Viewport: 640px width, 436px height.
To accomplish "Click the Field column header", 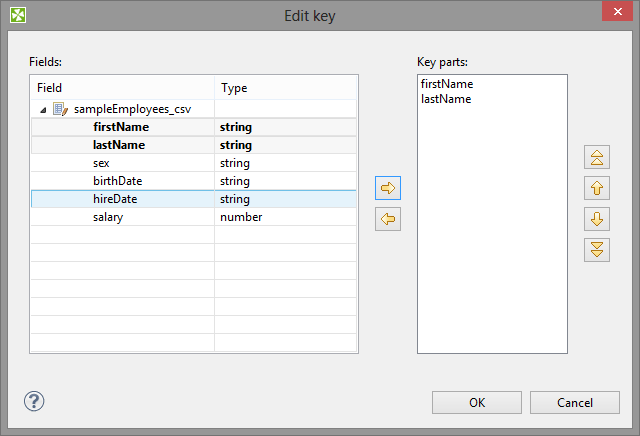I will (122, 88).
